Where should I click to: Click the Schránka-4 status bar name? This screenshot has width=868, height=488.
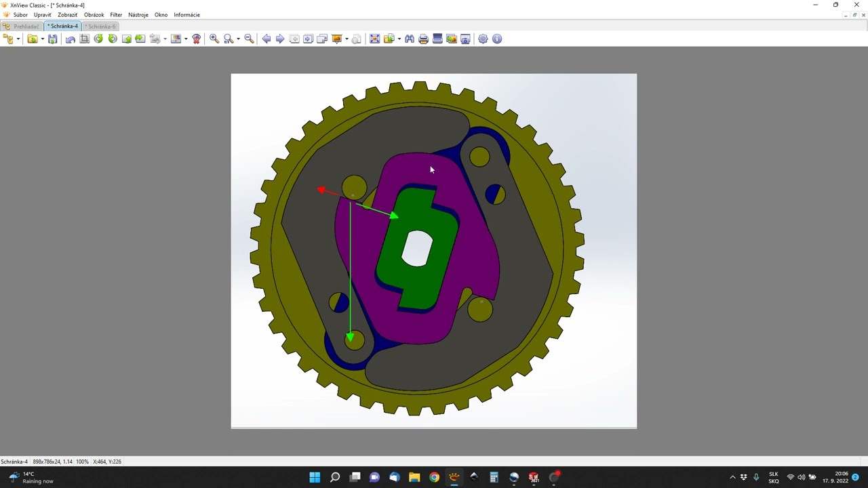[x=14, y=462]
